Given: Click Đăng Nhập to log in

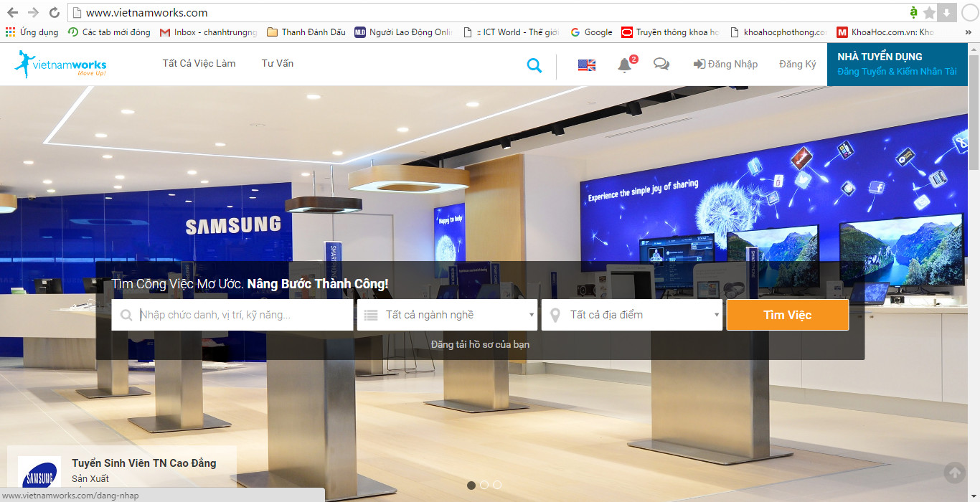Looking at the screenshot, I should click(725, 64).
